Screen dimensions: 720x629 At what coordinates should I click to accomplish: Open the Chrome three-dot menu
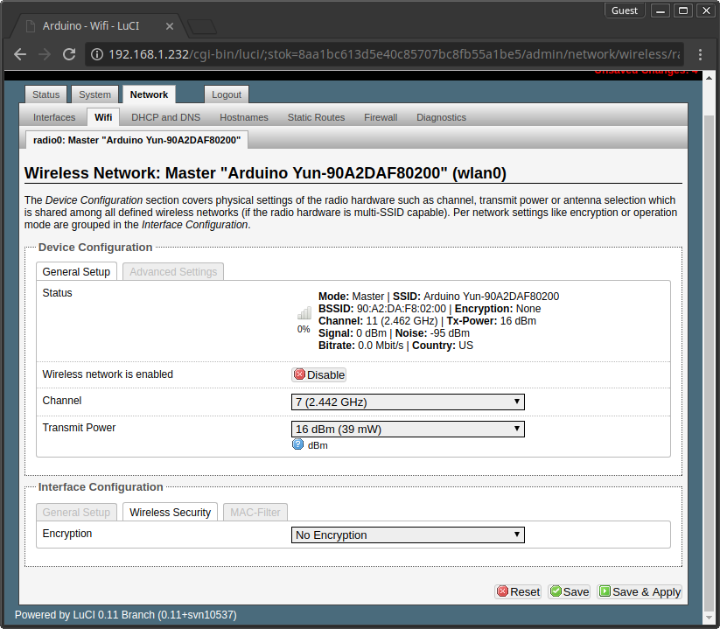pos(700,55)
